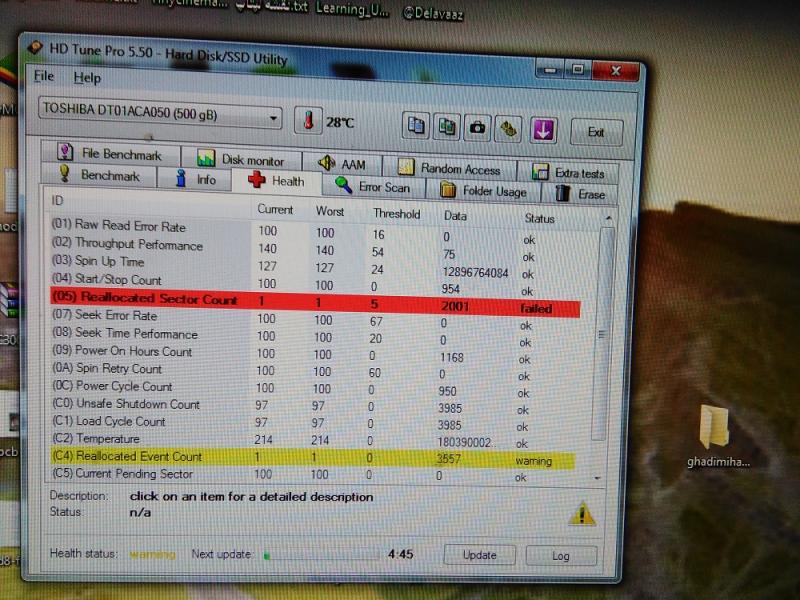Viewport: 800px width, 600px height.
Task: Open the ghadimiha desktop folder icon
Action: 716,436
